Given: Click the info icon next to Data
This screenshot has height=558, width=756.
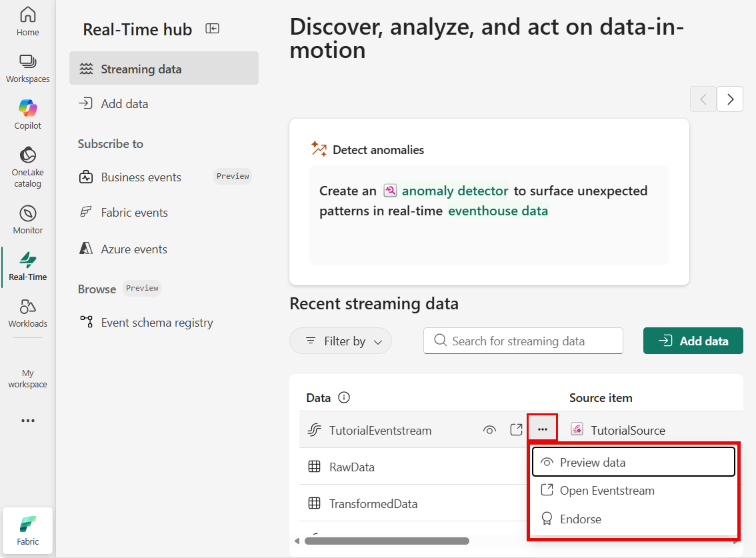Looking at the screenshot, I should coord(344,398).
